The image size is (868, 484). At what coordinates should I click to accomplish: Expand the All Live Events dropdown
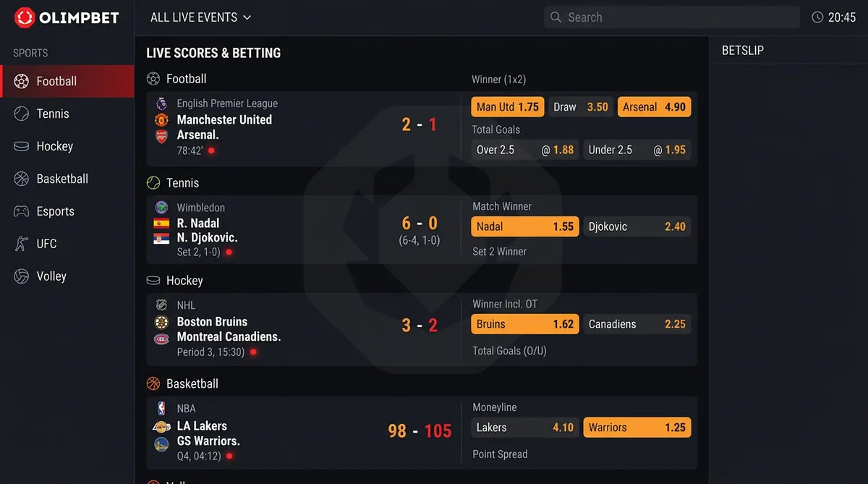(x=200, y=17)
